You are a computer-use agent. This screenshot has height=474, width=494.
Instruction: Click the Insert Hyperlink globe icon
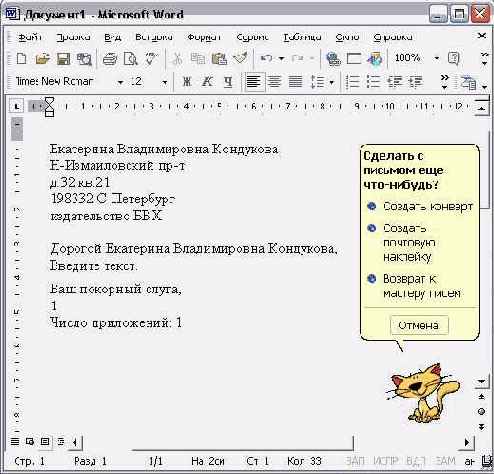click(x=333, y=59)
